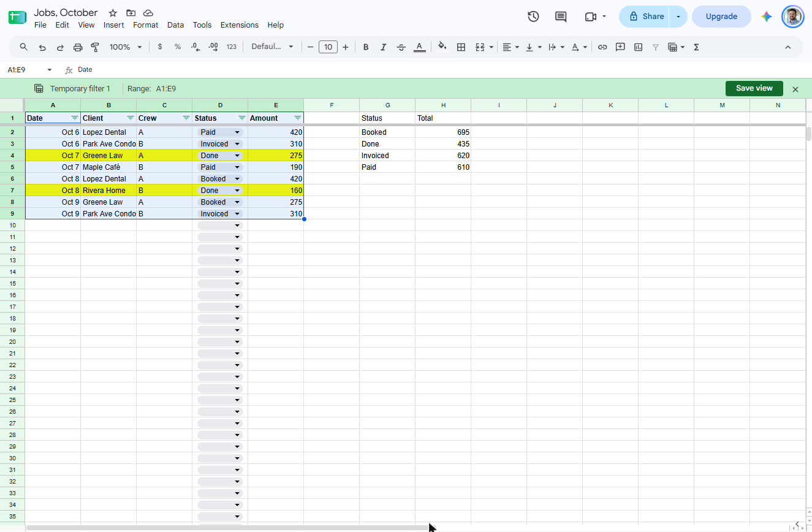Click the Insert comment icon
This screenshot has width=812, height=532.
(620, 47)
